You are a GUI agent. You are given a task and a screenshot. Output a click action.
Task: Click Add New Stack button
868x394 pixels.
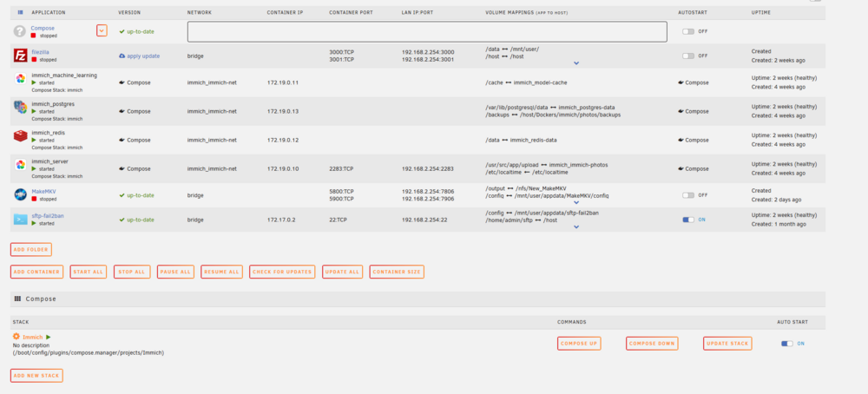pyautogui.click(x=36, y=376)
